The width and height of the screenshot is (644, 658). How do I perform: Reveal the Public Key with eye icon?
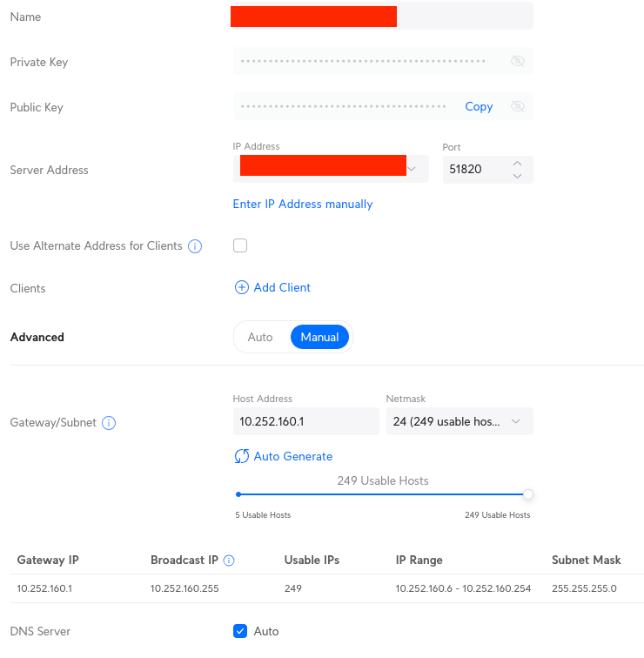[518, 107]
